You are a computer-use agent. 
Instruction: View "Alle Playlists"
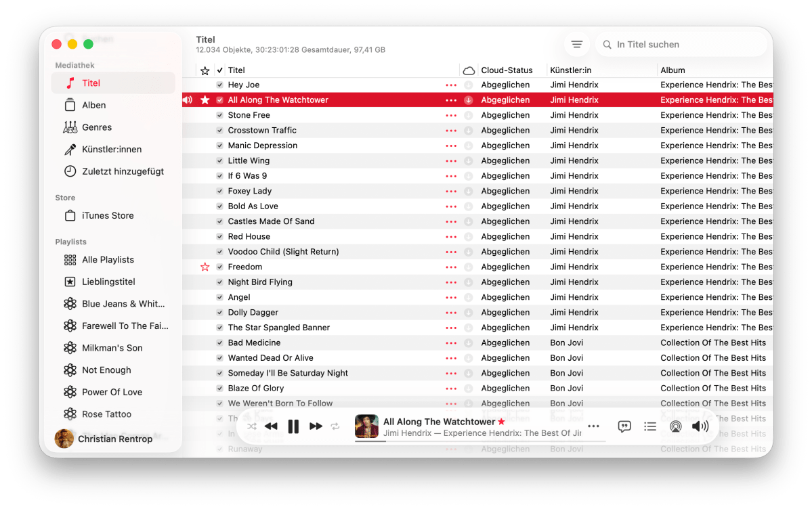pyautogui.click(x=110, y=259)
